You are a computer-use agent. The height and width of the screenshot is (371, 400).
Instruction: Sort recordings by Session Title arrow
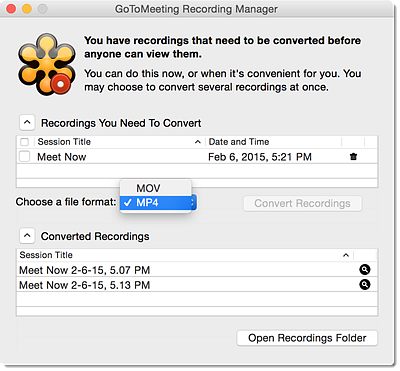click(x=198, y=142)
